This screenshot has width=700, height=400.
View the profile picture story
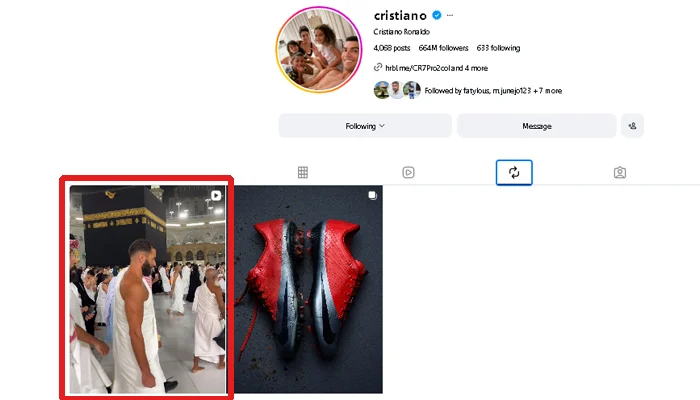(319, 50)
